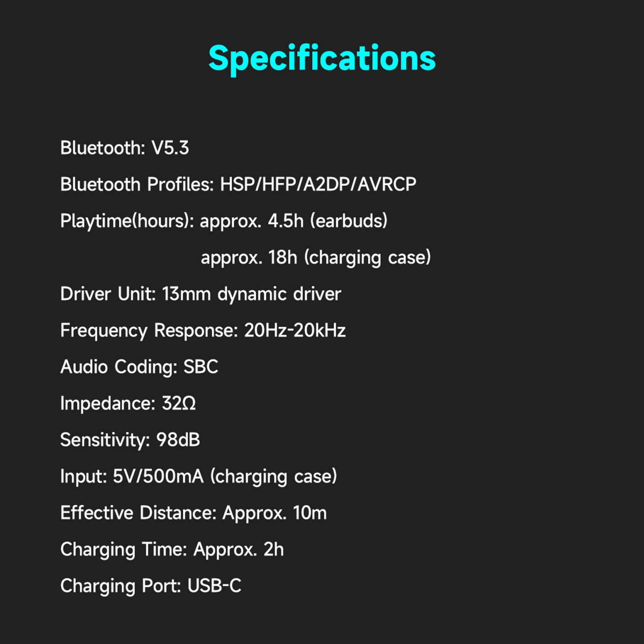Viewport: 644px width, 644px height.
Task: Click the Frequency Response label
Action: 149,330
